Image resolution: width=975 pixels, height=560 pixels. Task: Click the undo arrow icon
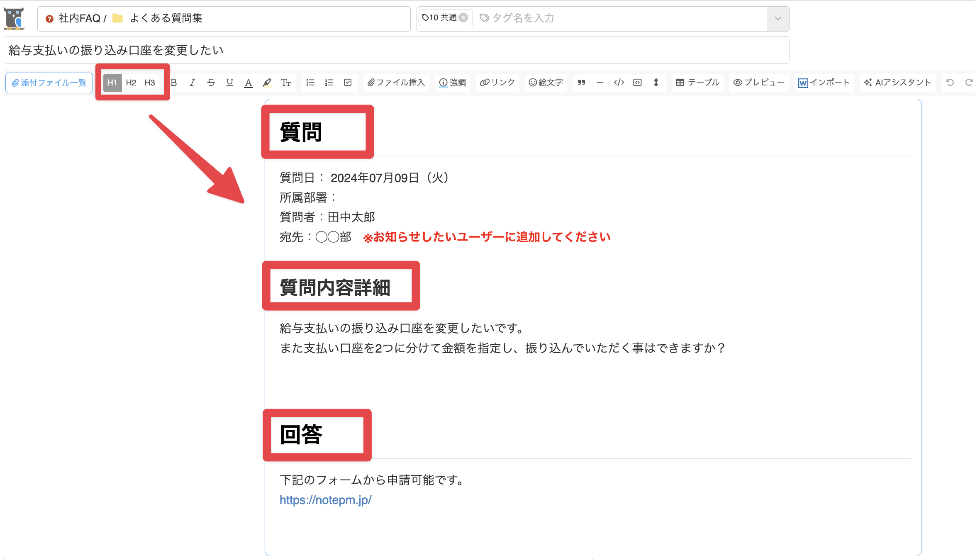950,83
